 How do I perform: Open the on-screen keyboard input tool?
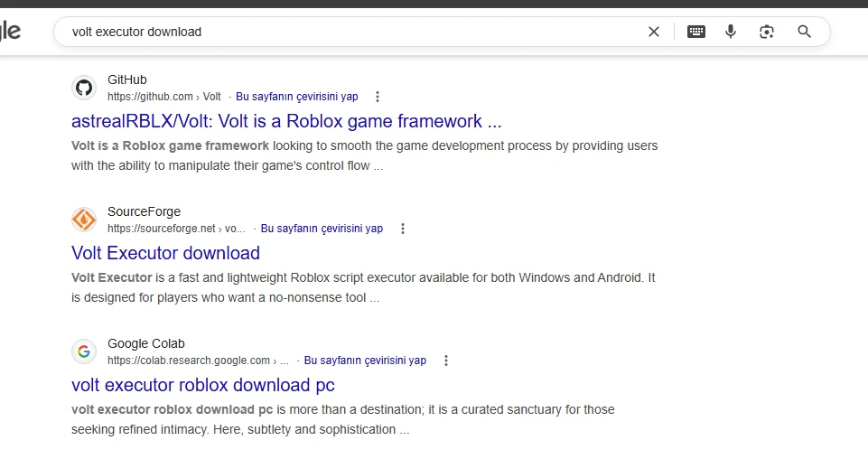(x=695, y=32)
